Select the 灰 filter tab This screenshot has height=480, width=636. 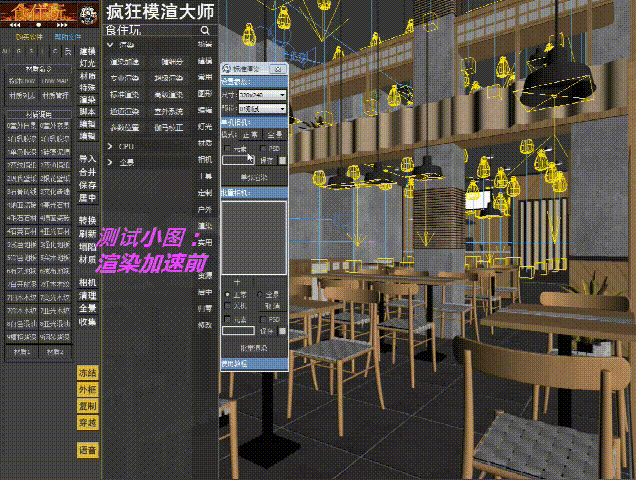coord(69,52)
